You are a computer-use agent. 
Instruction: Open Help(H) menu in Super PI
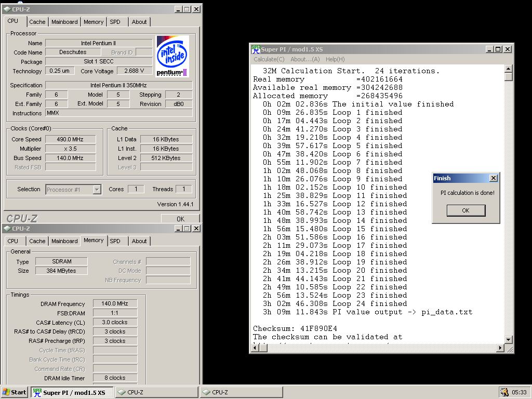tap(335, 59)
